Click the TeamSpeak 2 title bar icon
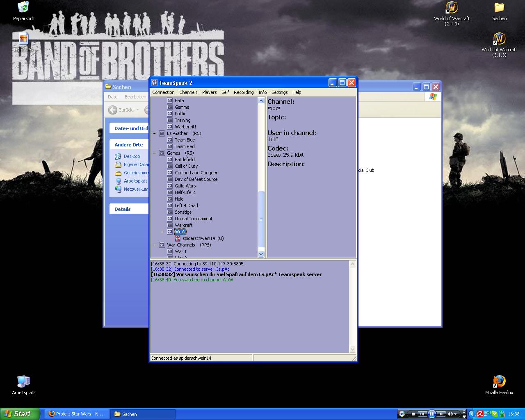The height and width of the screenshot is (420, 525). click(155, 83)
